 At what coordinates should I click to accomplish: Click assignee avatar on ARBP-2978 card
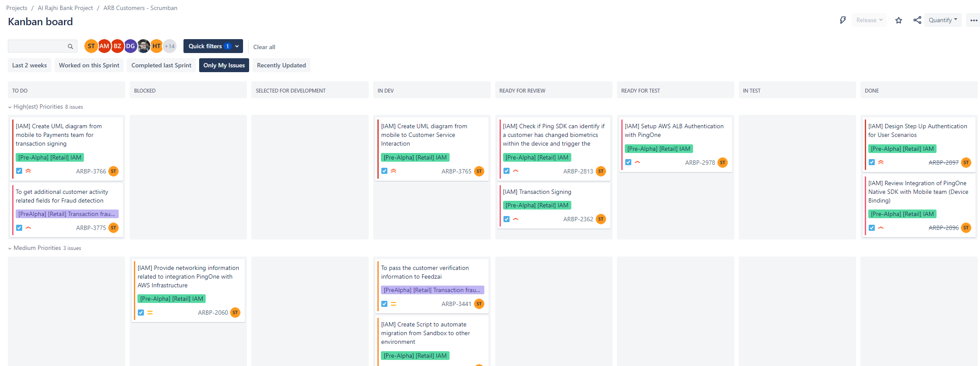(x=723, y=163)
